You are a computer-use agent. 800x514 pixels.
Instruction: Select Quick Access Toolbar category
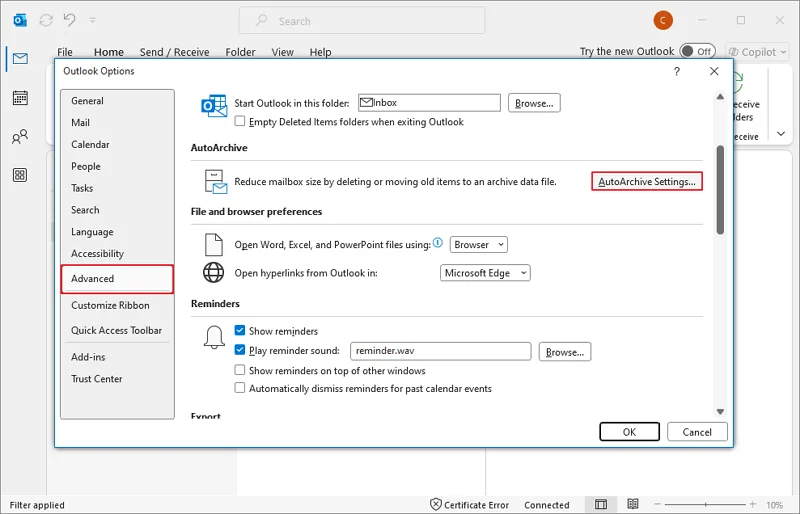[x=117, y=331]
